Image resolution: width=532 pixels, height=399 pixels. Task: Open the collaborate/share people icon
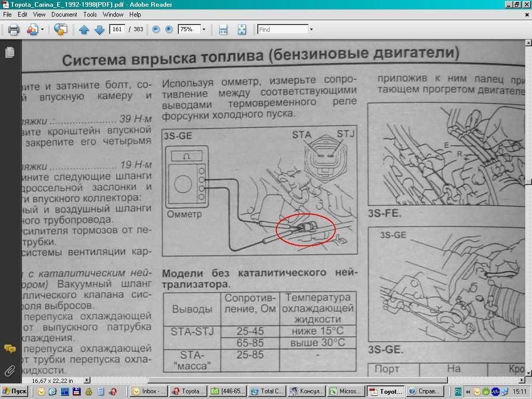pyautogui.click(x=32, y=30)
